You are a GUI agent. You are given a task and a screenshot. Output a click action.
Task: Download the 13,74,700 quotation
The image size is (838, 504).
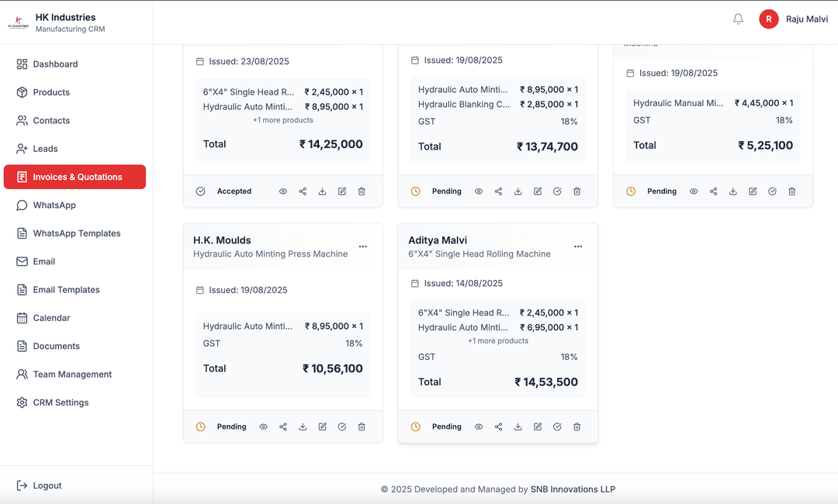[x=518, y=192]
